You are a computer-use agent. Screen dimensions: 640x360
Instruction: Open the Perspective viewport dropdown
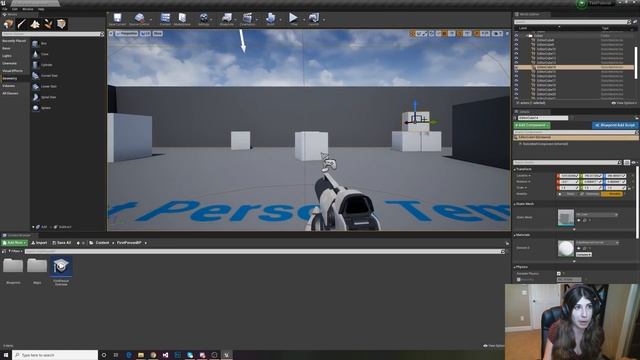(127, 33)
